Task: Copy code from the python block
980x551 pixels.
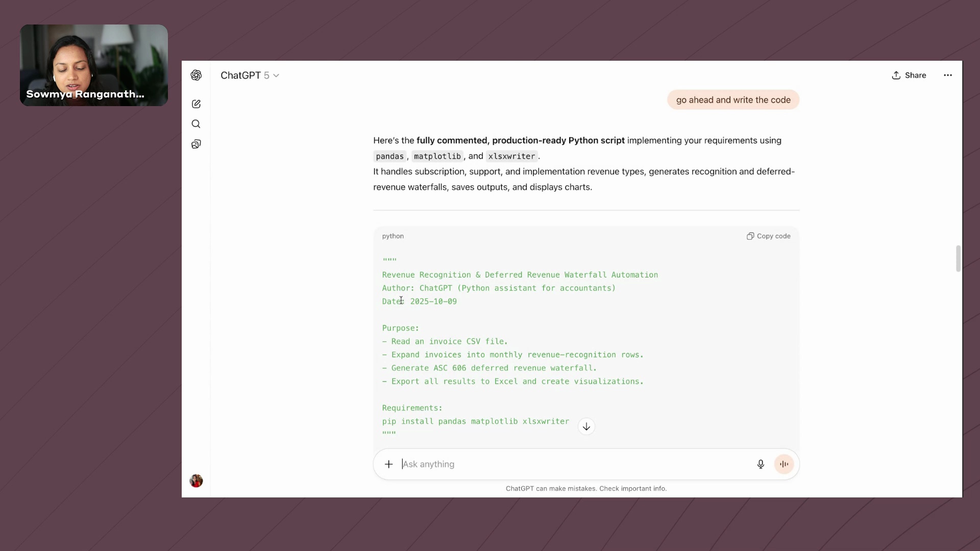Action: [x=769, y=236]
